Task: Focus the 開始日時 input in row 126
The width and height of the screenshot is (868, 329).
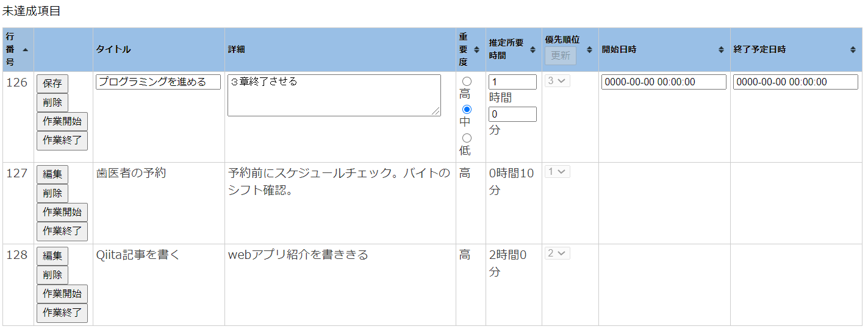Action: coord(664,82)
